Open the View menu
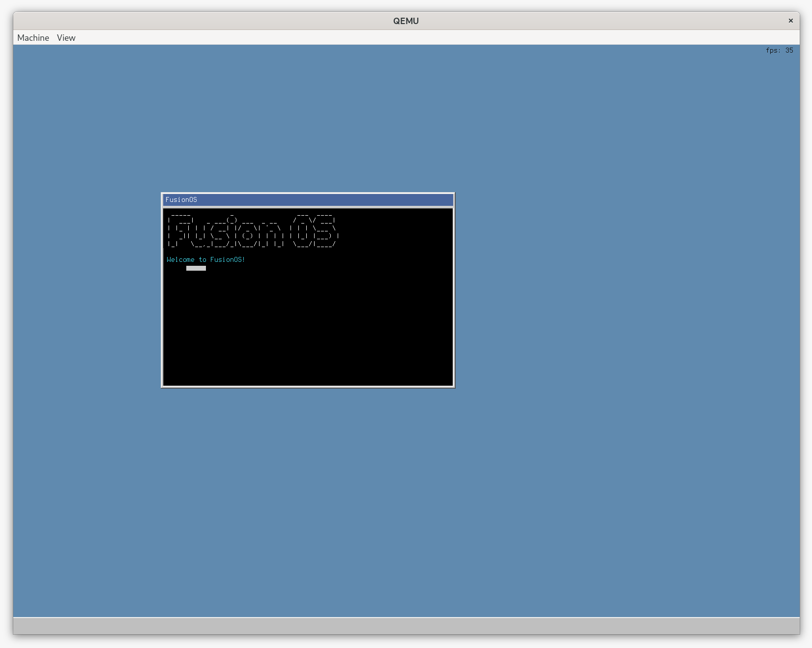 click(66, 38)
